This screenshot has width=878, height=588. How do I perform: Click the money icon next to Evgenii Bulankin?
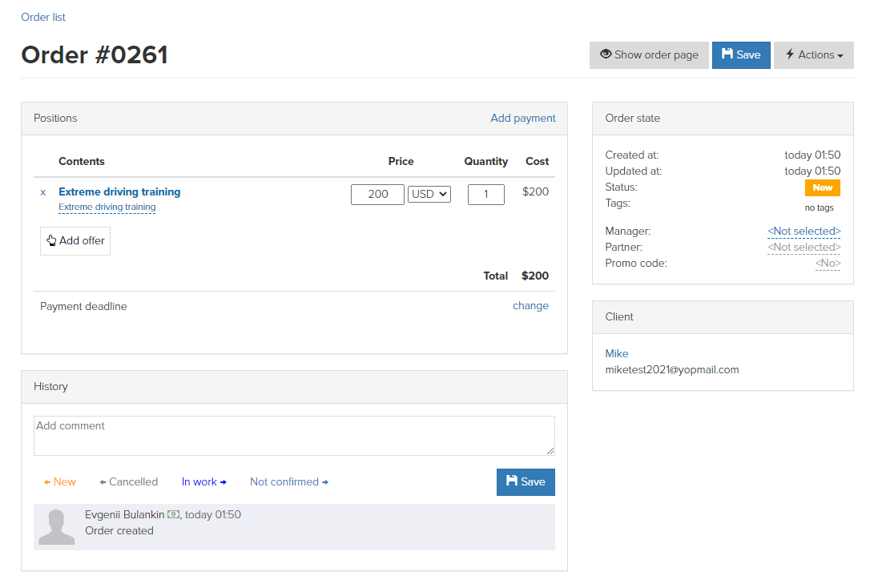click(x=173, y=514)
